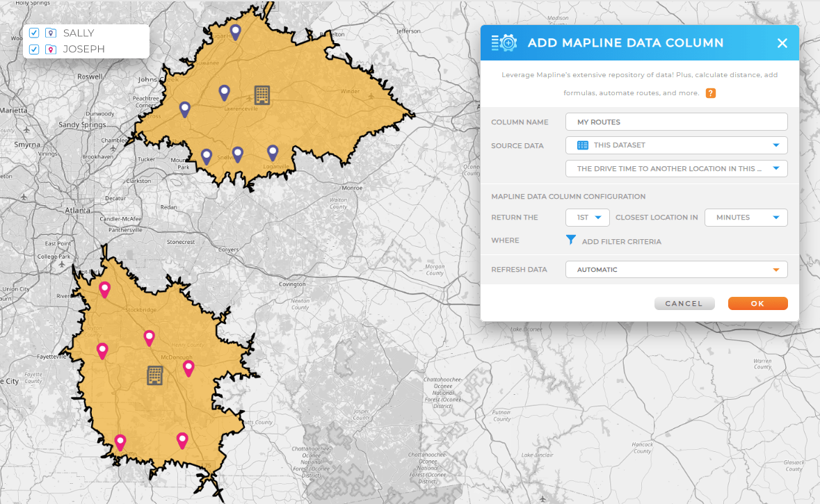
Task: Open the 1ST closest location dropdown
Action: coord(587,218)
